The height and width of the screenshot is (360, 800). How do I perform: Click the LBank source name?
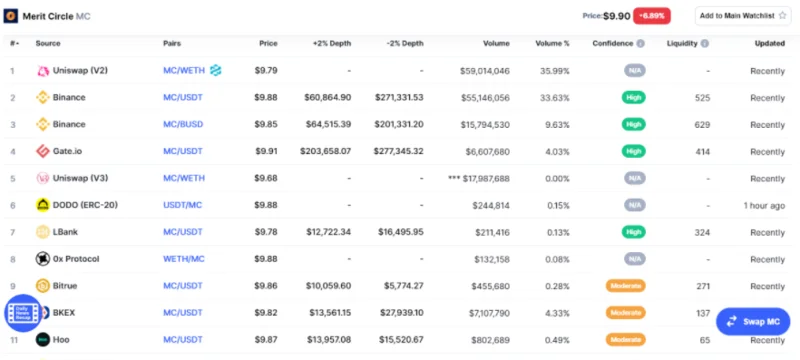(x=65, y=232)
